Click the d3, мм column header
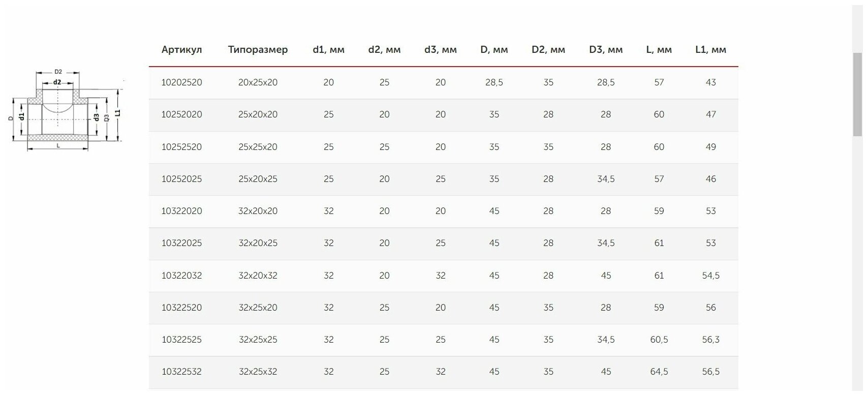 click(x=440, y=50)
